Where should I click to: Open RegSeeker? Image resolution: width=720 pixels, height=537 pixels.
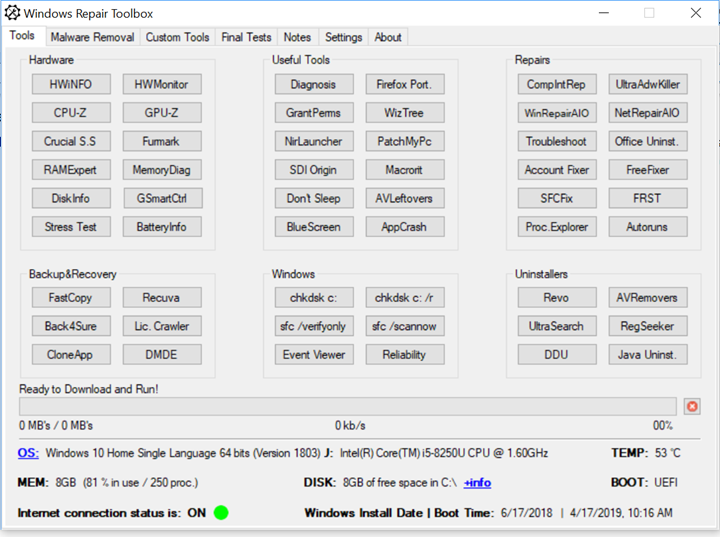648,326
